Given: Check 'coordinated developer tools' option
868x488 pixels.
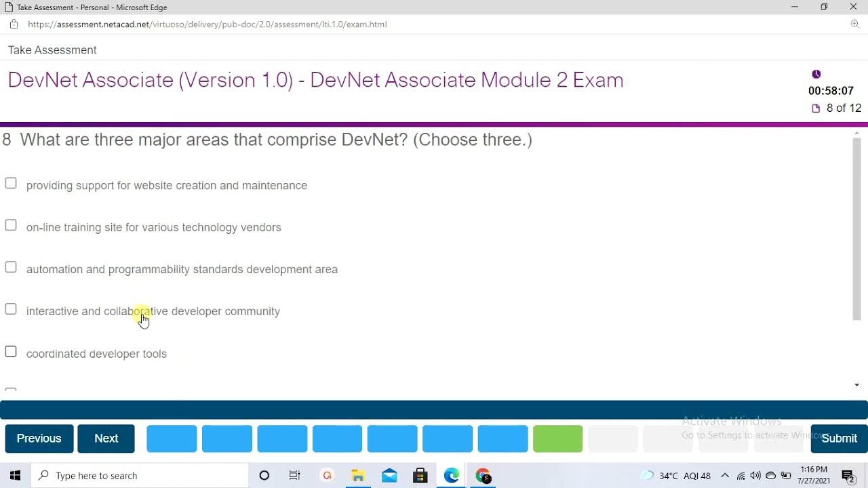Looking at the screenshot, I should click(11, 352).
